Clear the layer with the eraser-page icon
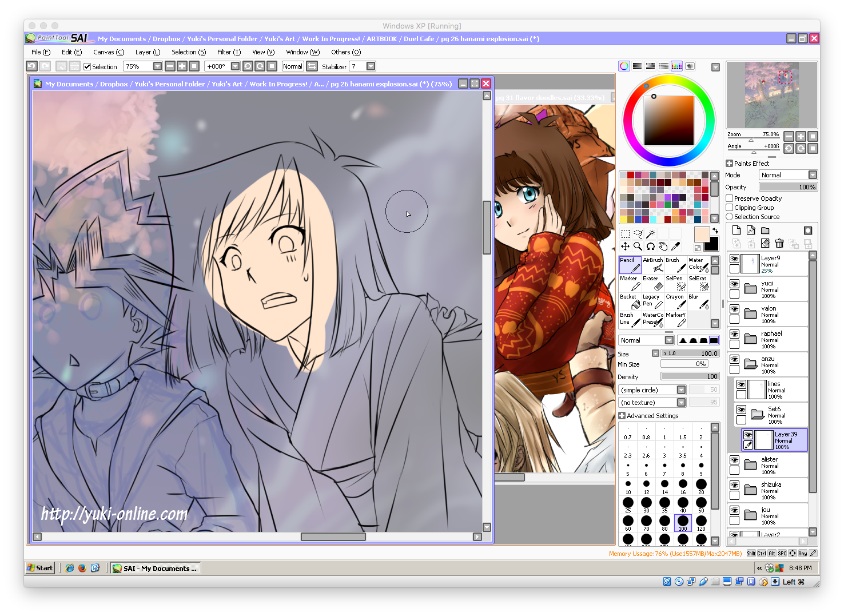The image size is (844, 616). [765, 244]
